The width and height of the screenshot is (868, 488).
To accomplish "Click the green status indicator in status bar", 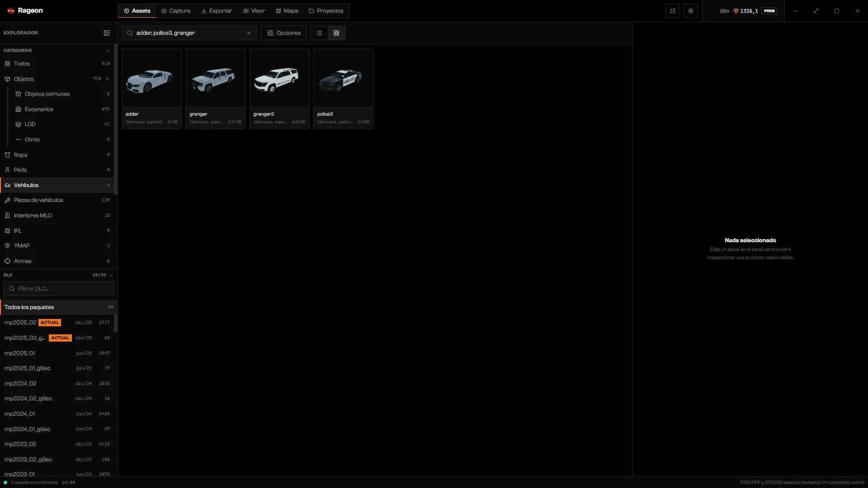I will coord(5,483).
